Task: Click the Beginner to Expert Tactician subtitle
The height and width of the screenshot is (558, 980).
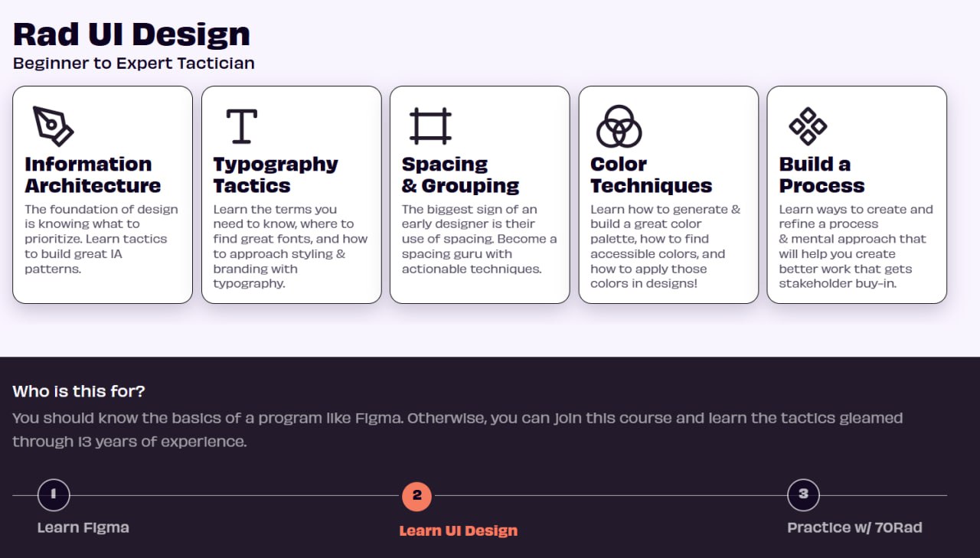Action: pyautogui.click(x=134, y=64)
